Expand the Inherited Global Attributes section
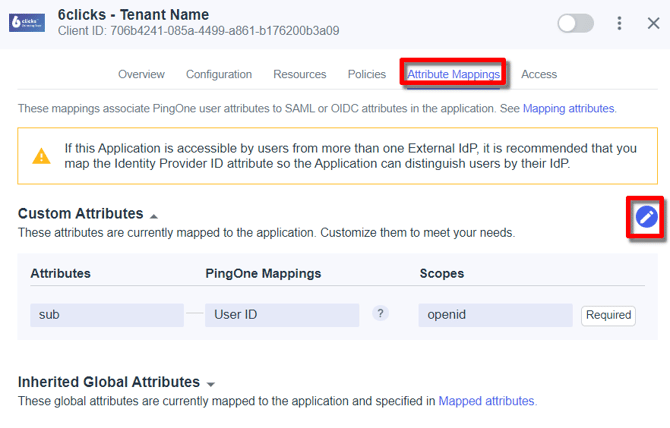The image size is (670, 428). (211, 384)
